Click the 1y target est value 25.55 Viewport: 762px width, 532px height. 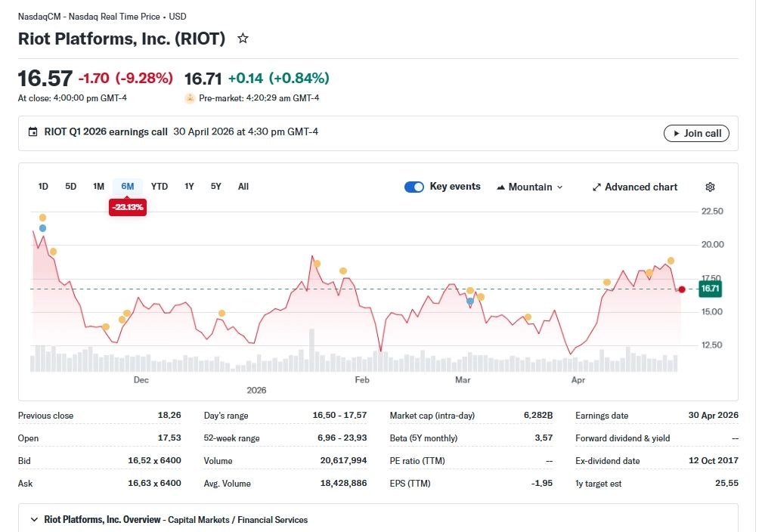point(726,483)
